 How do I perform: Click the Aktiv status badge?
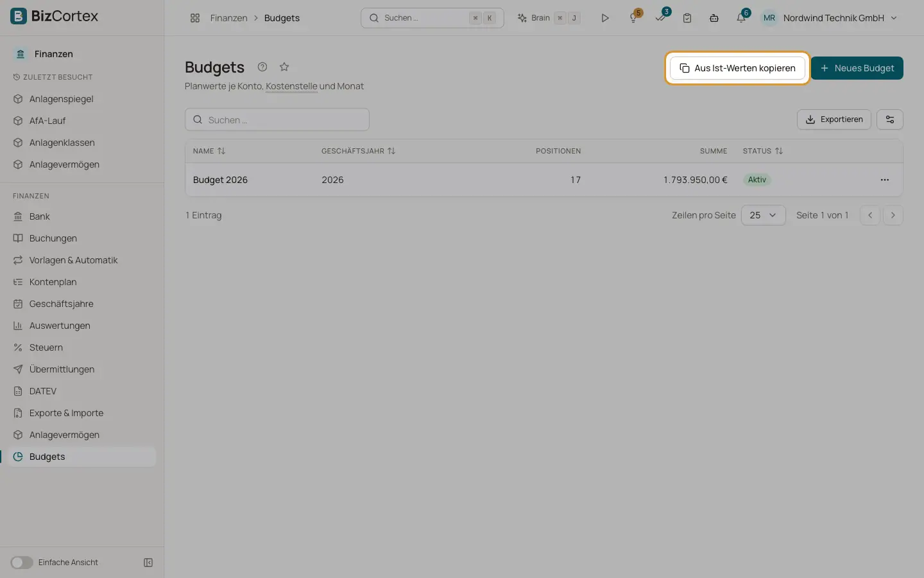click(x=757, y=180)
